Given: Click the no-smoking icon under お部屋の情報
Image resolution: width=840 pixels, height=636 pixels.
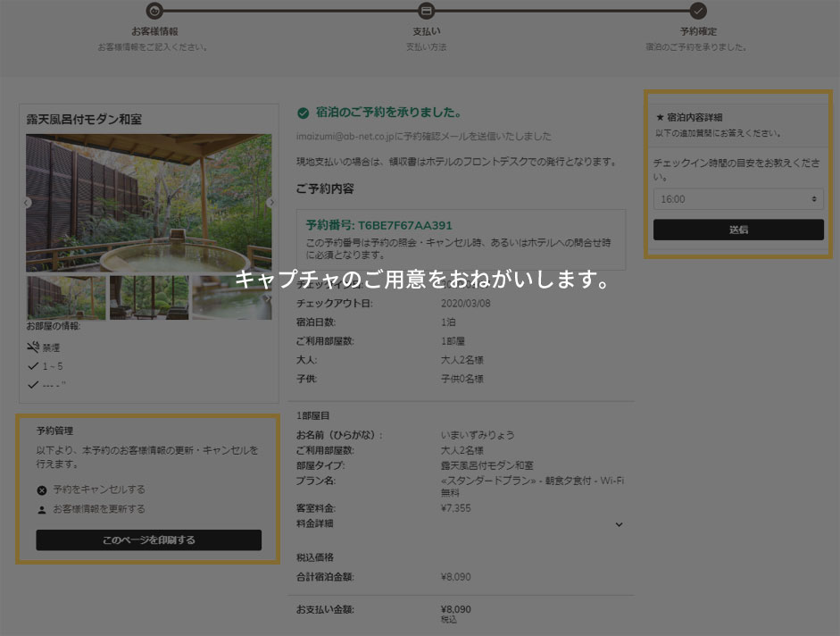Looking at the screenshot, I should pyautogui.click(x=33, y=345).
